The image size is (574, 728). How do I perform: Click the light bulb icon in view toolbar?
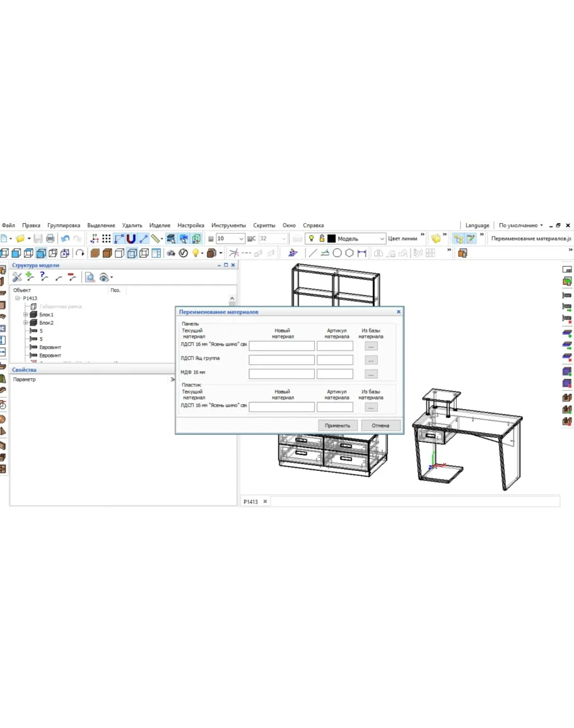click(196, 253)
